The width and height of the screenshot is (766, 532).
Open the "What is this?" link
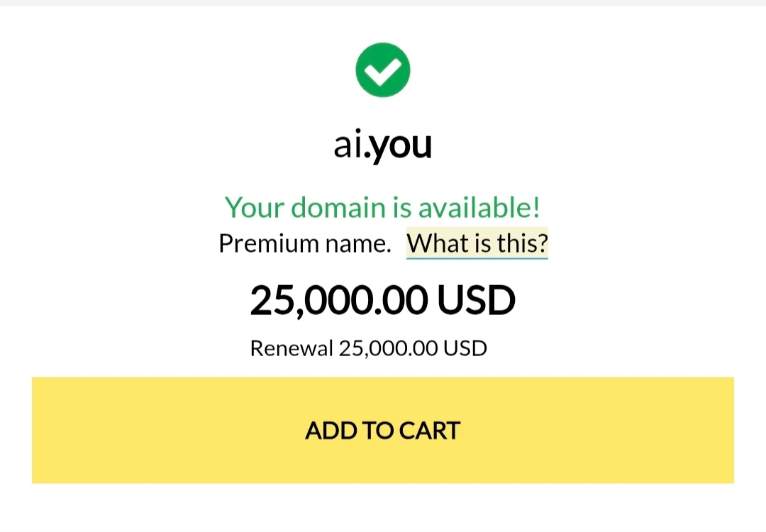(477, 243)
